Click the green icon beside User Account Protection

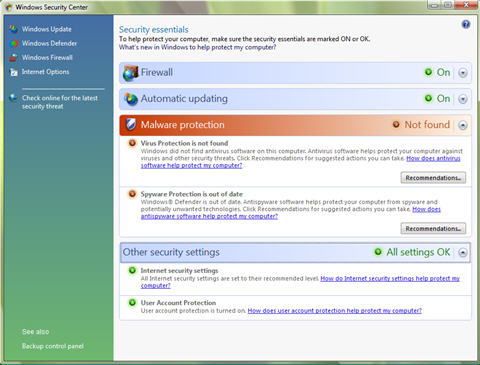pyautogui.click(x=132, y=303)
